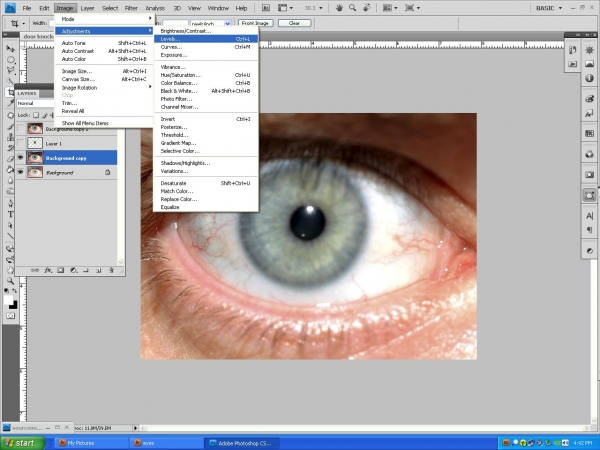Select the Polygonal Lasso tool
The height and width of the screenshot is (450, 600).
(10, 70)
